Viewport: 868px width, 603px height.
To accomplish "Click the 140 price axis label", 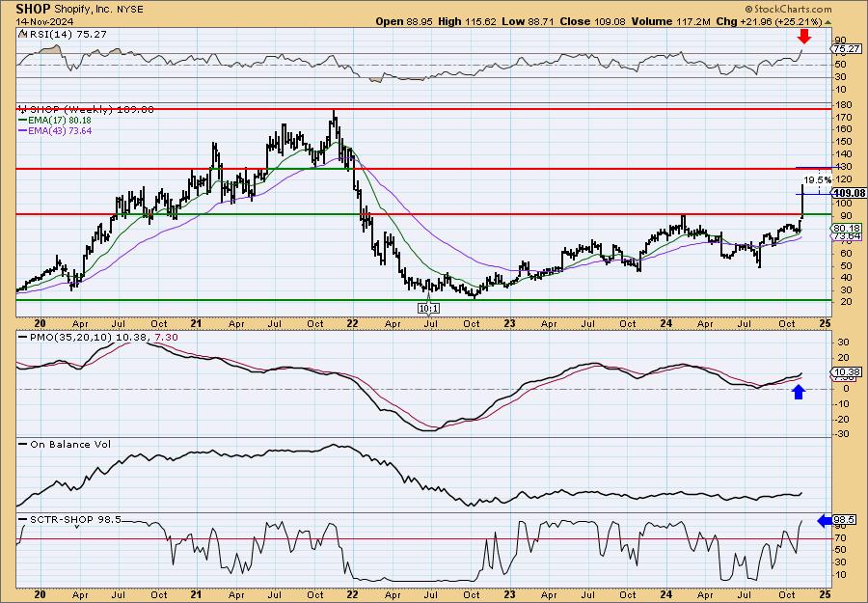I will [x=842, y=154].
